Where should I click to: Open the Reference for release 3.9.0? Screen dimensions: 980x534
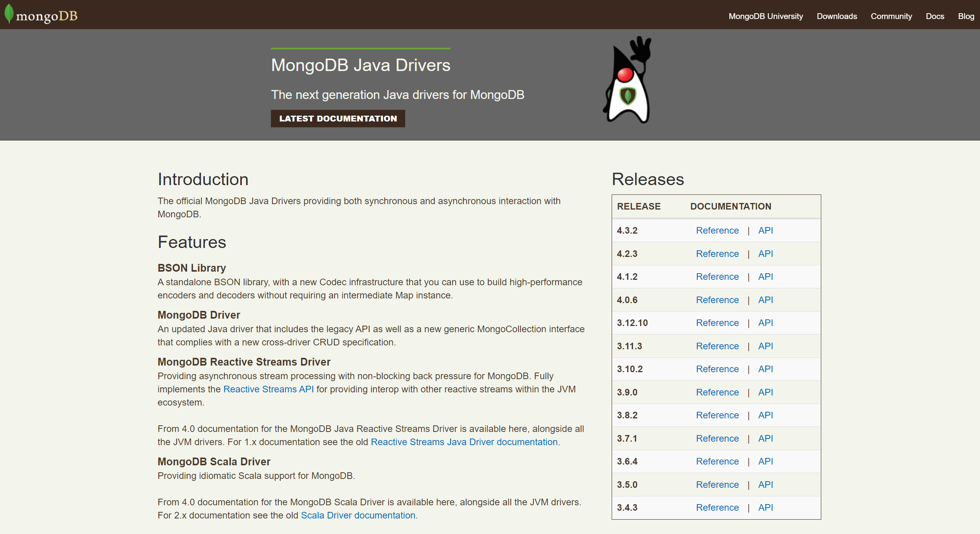coord(717,392)
